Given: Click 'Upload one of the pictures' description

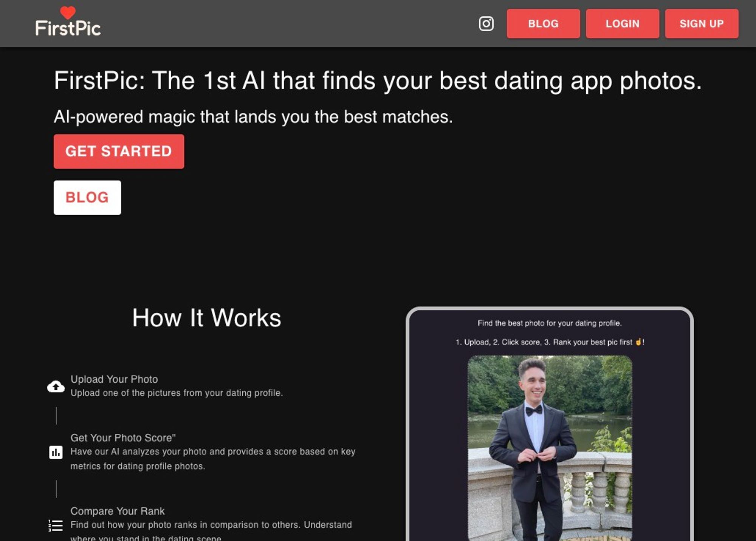Looking at the screenshot, I should 177,393.
